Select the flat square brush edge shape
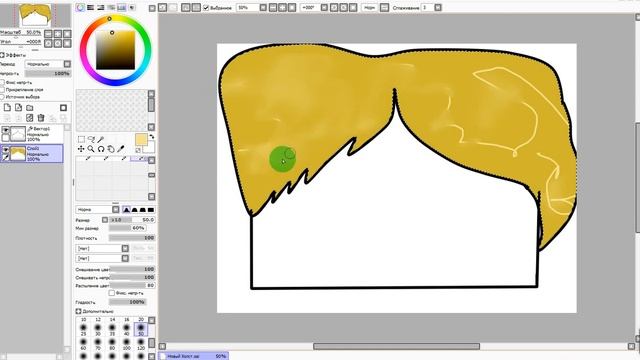The width and height of the screenshot is (640, 360). pyautogui.click(x=151, y=210)
